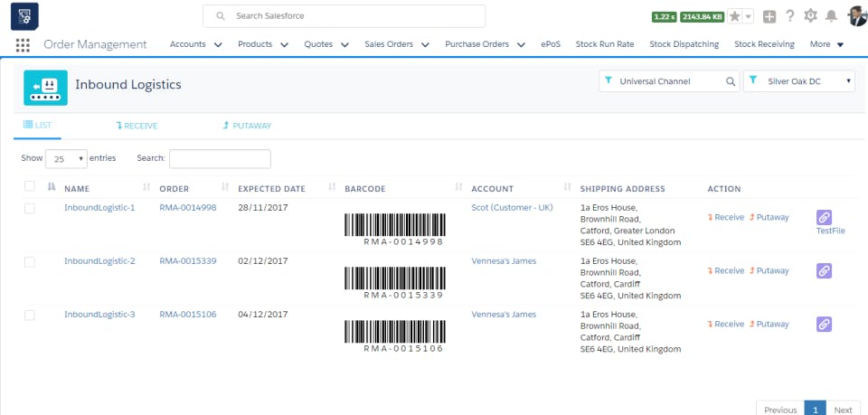Open the ePoS nav item

coord(551,44)
